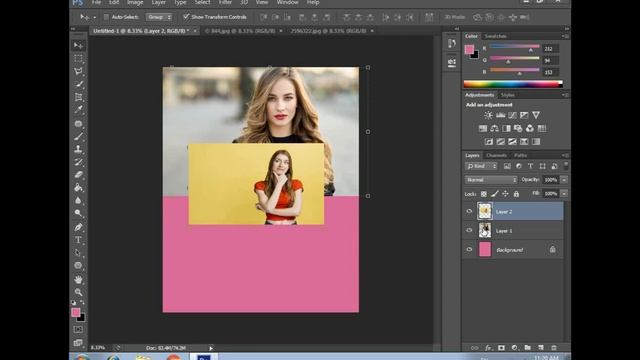Open Quick Mask mode icon
640x360 pixels.
(x=78, y=329)
